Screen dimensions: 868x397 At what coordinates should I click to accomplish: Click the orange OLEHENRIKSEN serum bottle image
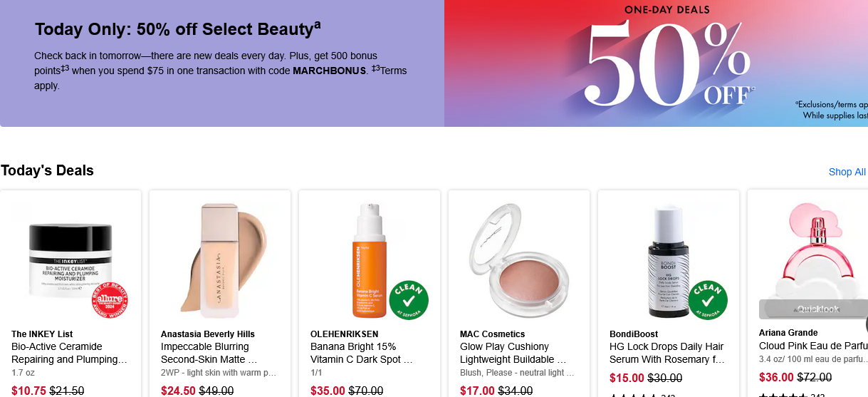[368, 260]
